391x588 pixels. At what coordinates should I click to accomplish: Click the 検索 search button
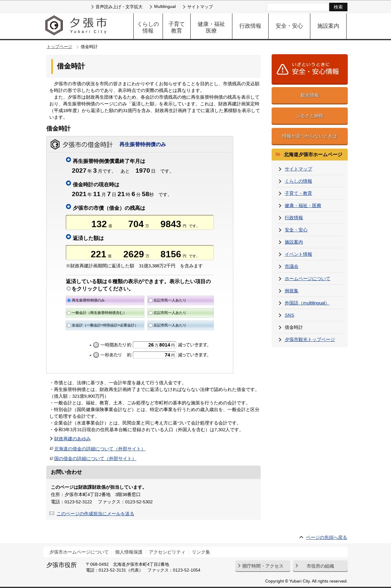coord(338,7)
